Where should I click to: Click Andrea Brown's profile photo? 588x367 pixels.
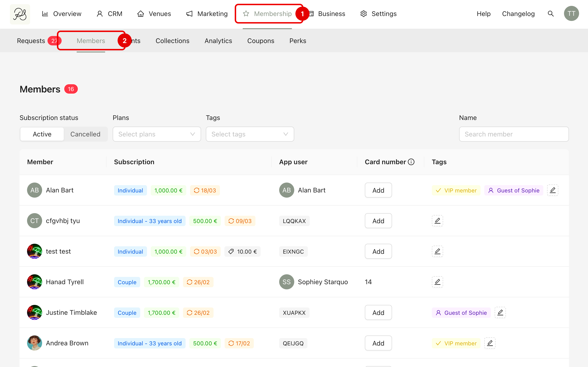(x=35, y=343)
